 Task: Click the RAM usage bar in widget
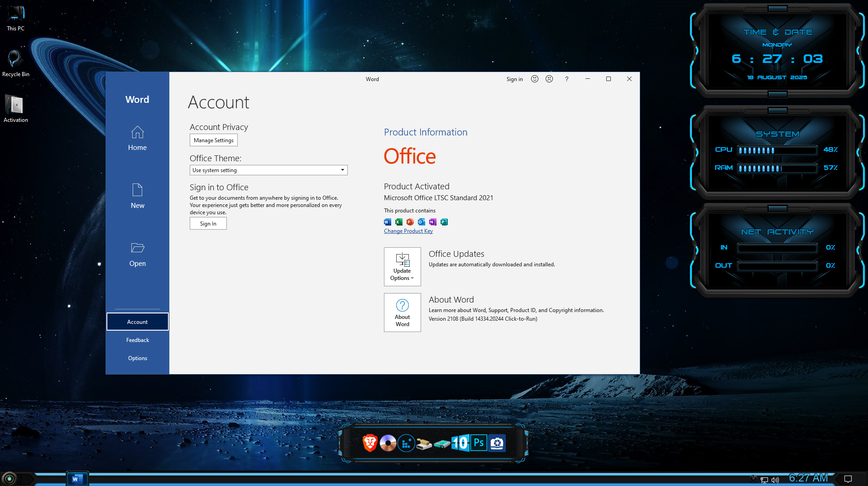[777, 168]
